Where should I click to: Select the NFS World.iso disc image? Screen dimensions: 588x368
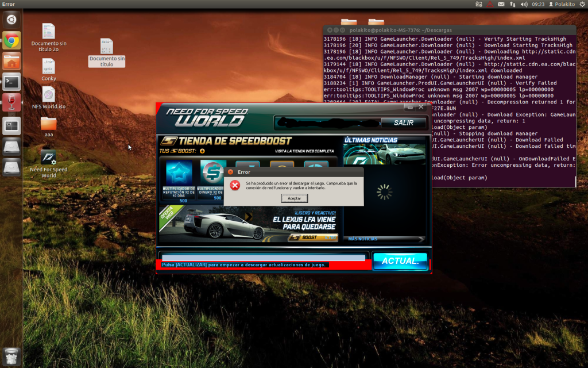click(x=49, y=98)
